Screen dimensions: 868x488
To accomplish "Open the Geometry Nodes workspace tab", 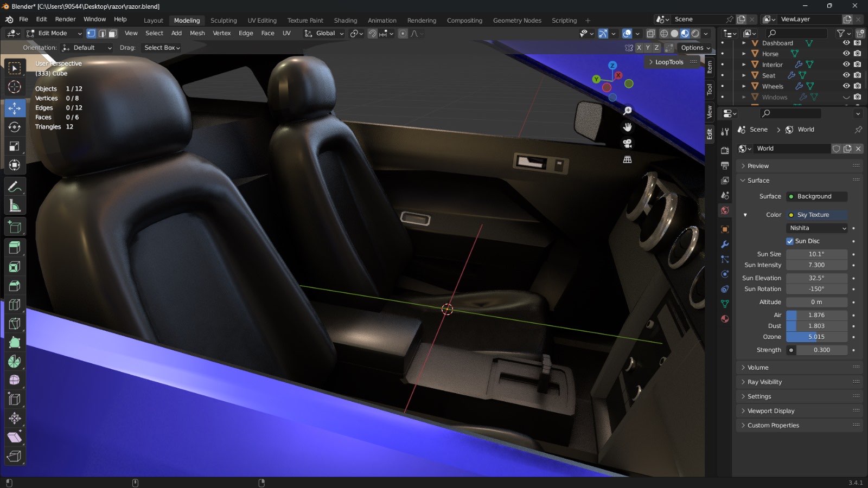I will pos(517,21).
